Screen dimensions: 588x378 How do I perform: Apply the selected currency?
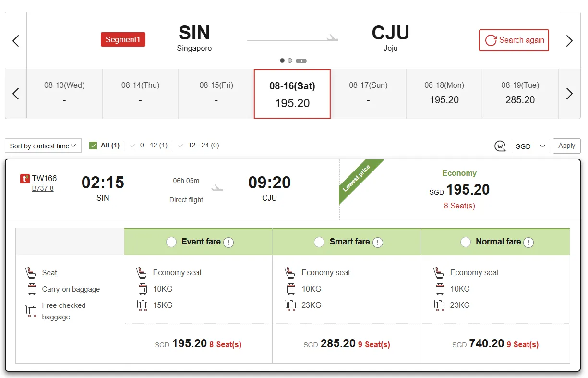[x=566, y=146]
